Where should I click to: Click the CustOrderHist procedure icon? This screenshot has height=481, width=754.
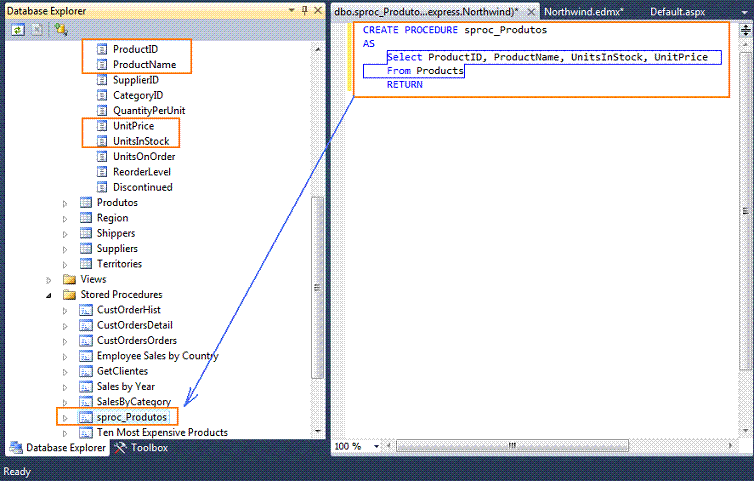86,310
